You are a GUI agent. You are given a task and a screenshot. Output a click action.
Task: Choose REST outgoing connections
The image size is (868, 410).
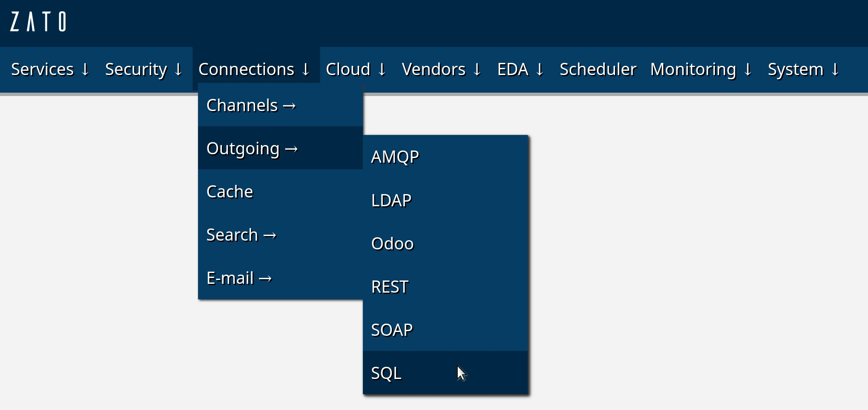coord(390,287)
